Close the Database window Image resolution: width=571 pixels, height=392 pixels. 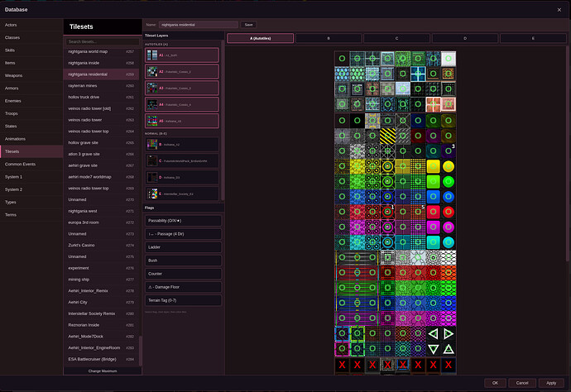[x=559, y=10]
